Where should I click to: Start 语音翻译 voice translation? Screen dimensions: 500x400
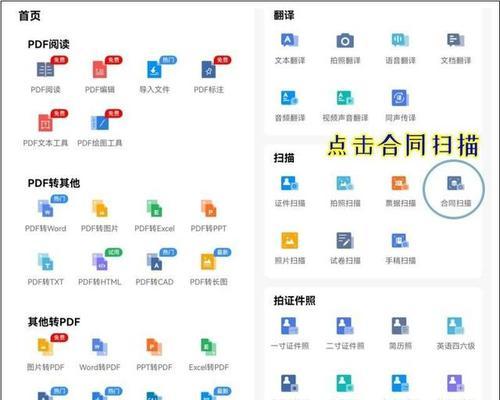[x=400, y=41]
